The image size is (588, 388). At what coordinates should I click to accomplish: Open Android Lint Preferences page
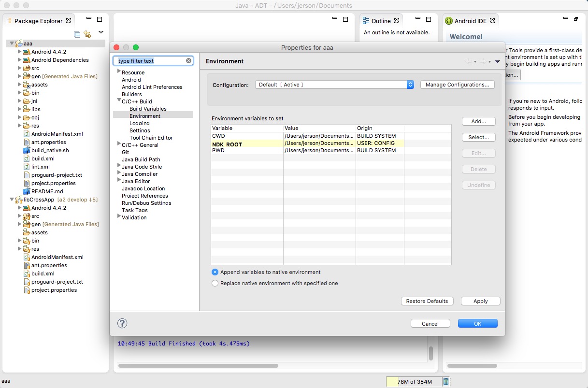point(152,87)
